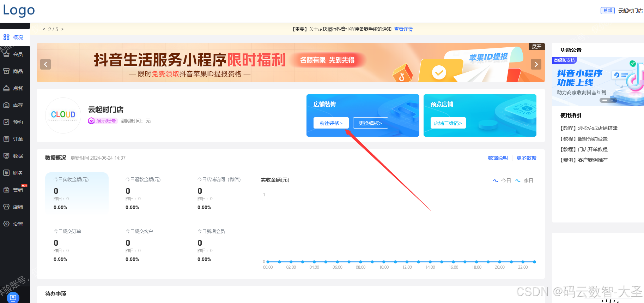
Task: Select the 设置 menu item
Action: tap(18, 224)
